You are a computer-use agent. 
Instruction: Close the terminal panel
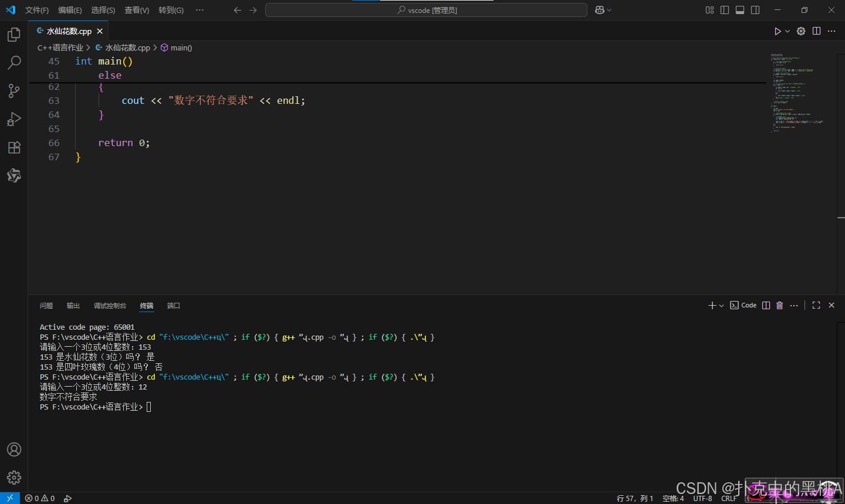click(832, 305)
